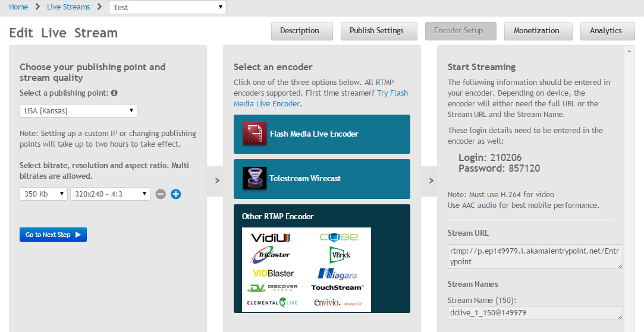Click the Niagara encoder logo
This screenshot has height=332, width=644.
(337, 273)
